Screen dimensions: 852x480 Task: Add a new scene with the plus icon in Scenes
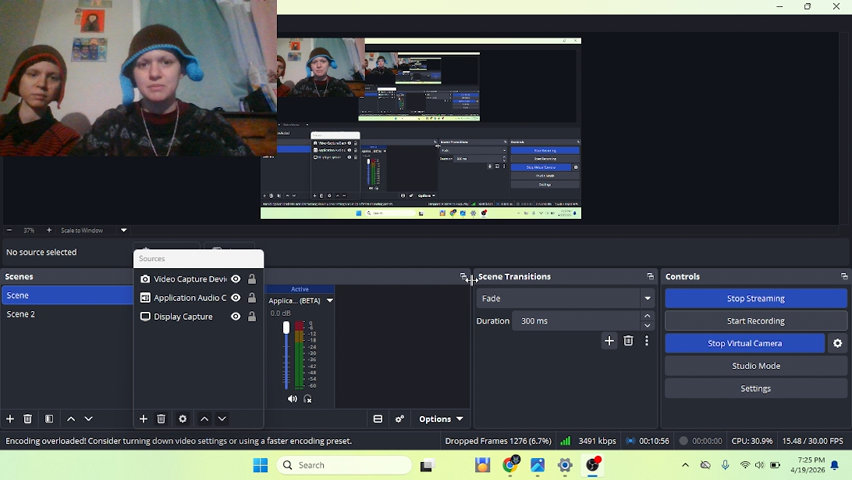pos(10,419)
